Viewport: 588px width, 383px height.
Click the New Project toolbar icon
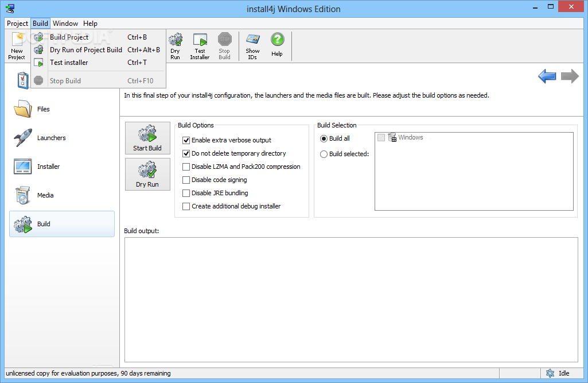click(17, 46)
